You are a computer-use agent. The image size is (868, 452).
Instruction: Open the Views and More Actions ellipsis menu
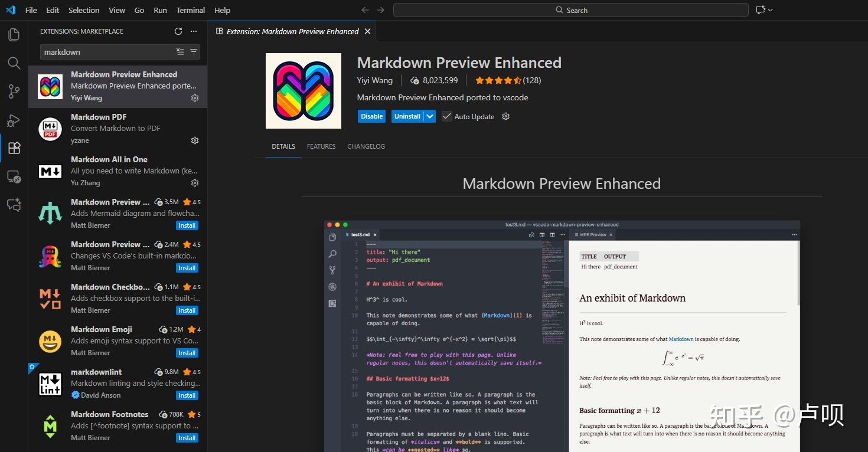click(x=194, y=31)
